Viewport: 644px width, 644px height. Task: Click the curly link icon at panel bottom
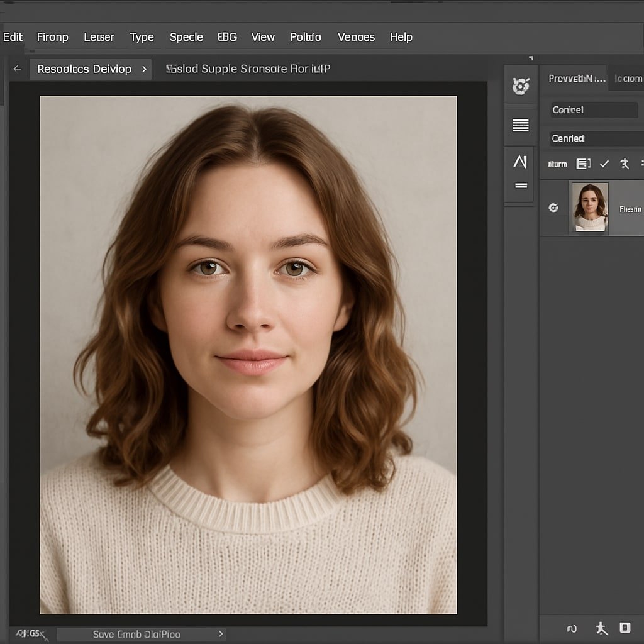pyautogui.click(x=572, y=628)
